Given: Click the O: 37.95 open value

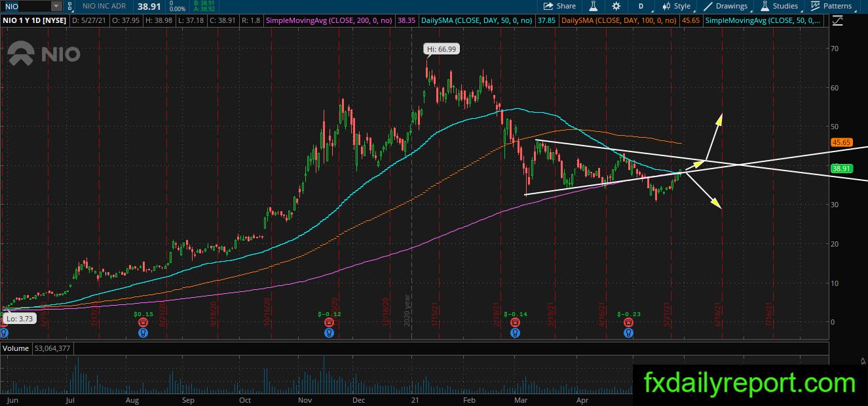Looking at the screenshot, I should click(124, 21).
